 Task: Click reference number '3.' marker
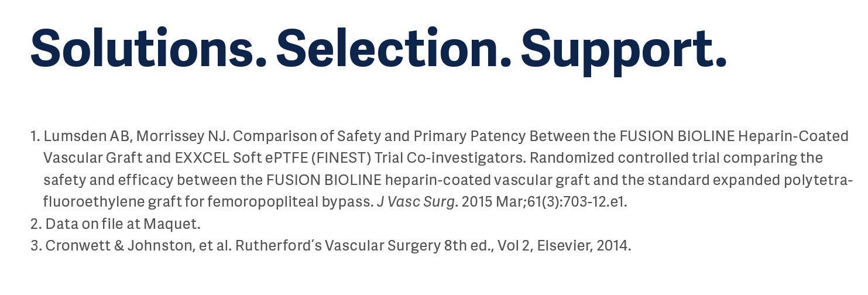click(x=36, y=245)
